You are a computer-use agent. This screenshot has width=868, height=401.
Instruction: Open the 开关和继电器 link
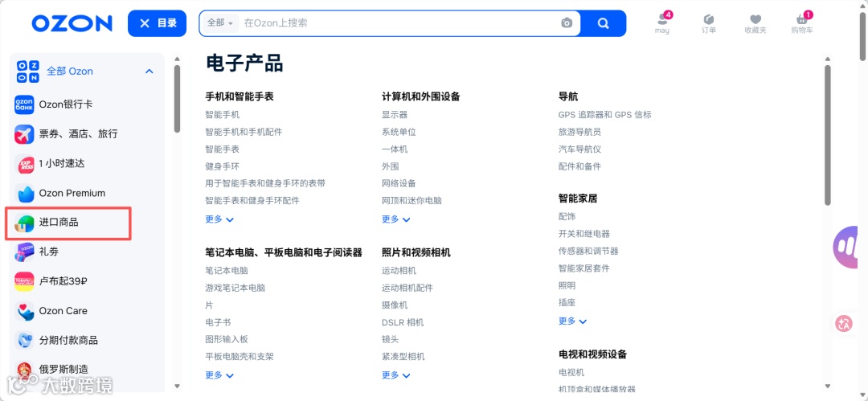(583, 234)
